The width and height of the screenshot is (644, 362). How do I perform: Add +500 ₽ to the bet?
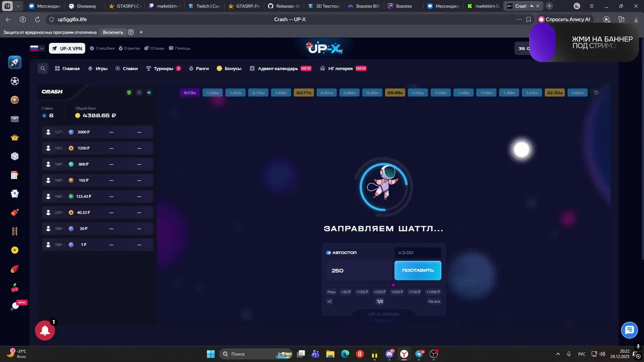tap(397, 292)
